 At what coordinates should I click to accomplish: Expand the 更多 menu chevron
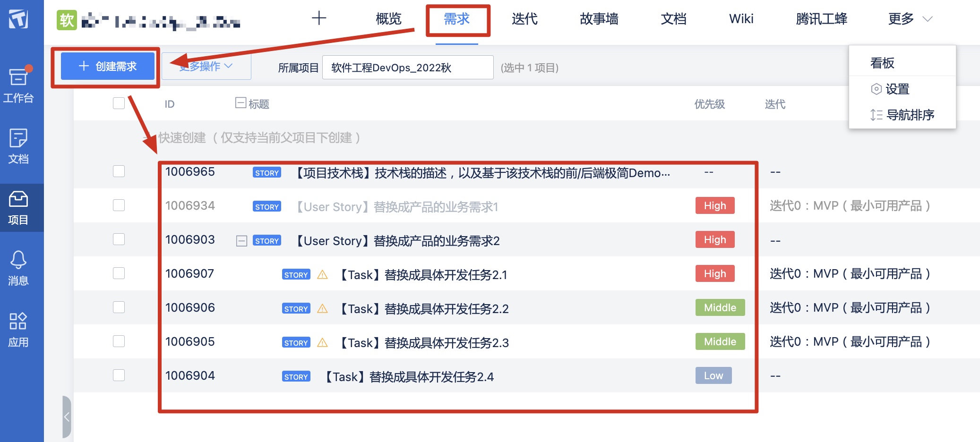click(x=928, y=19)
